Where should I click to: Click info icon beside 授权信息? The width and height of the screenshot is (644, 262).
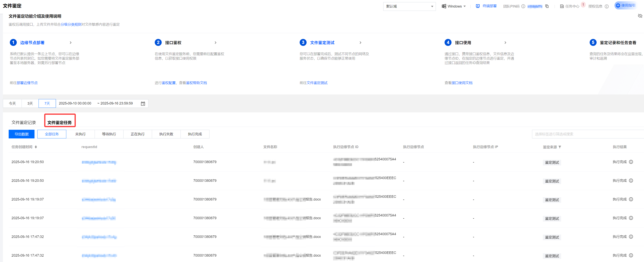point(607,6)
